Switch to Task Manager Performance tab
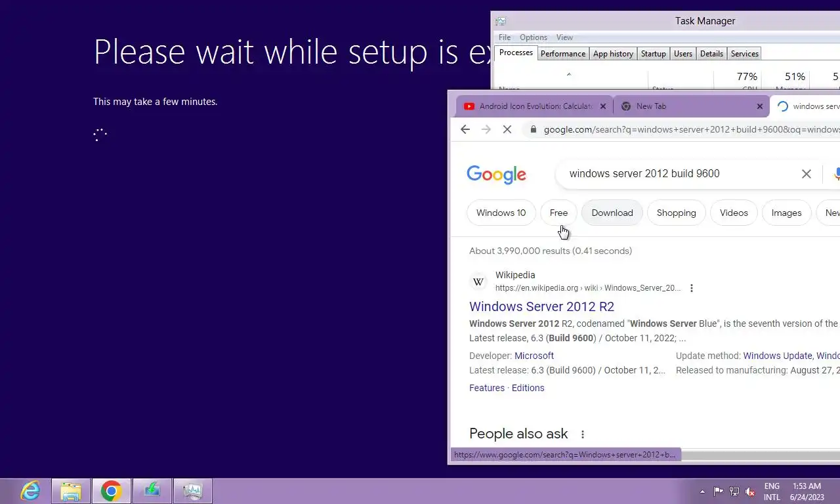840x504 pixels. coord(563,54)
